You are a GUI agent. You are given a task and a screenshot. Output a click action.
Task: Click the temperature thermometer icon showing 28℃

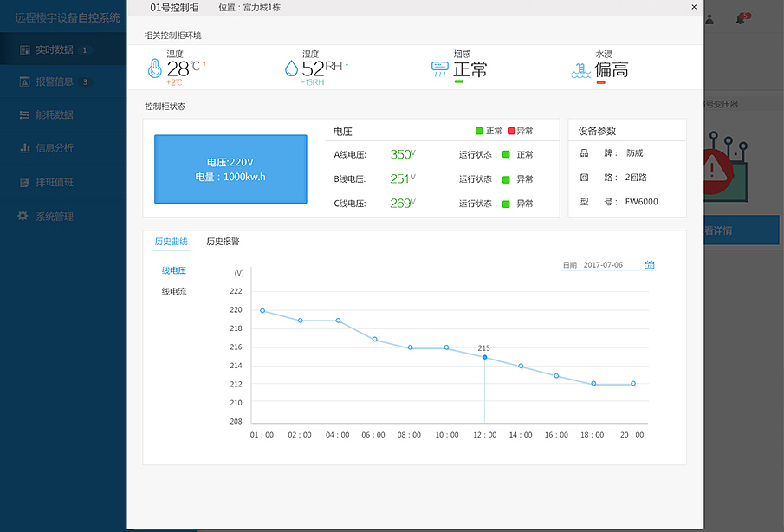153,69
